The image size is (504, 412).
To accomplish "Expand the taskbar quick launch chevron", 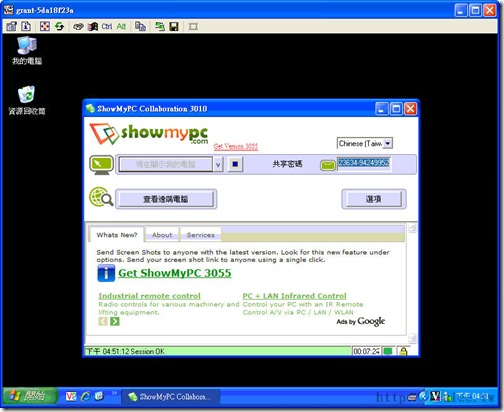I will click(x=114, y=393).
